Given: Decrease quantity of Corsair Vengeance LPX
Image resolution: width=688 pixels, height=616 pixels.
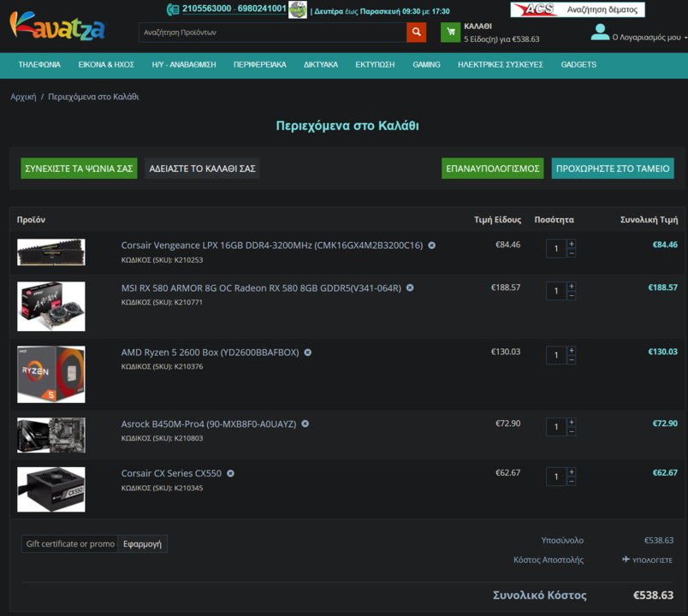Looking at the screenshot, I should [572, 253].
